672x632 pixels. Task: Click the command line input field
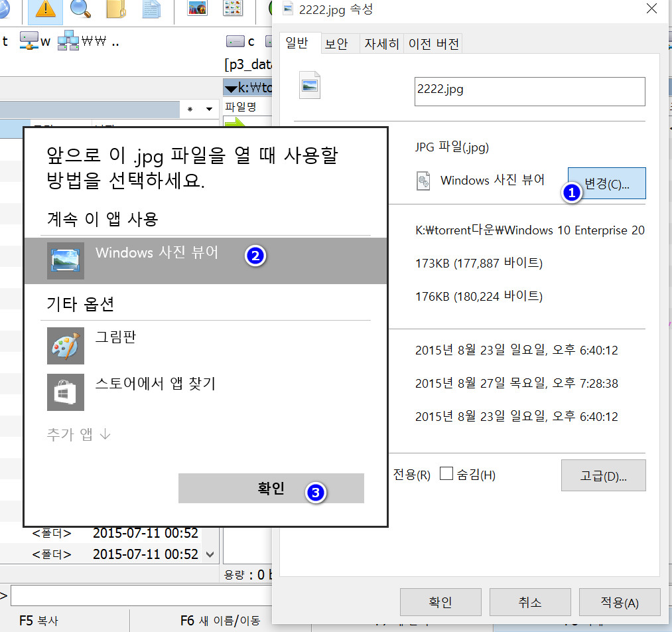pyautogui.click(x=141, y=595)
